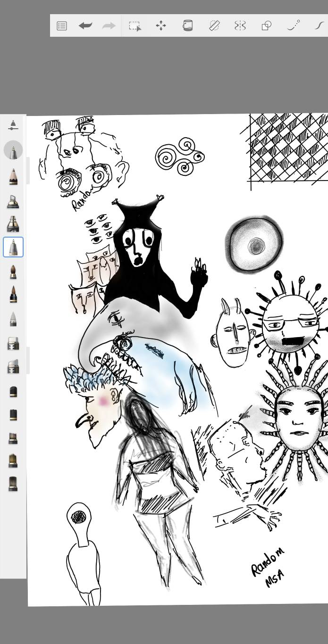The height and width of the screenshot is (644, 328).
Task: Tap the handwritten "Random MSA" signature
Action: (x=268, y=568)
